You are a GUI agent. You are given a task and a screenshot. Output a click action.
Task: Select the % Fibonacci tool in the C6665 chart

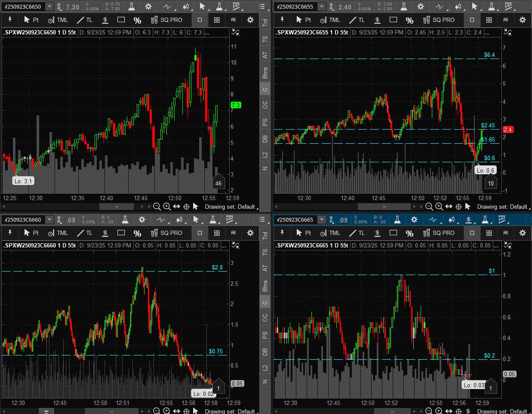(x=409, y=233)
